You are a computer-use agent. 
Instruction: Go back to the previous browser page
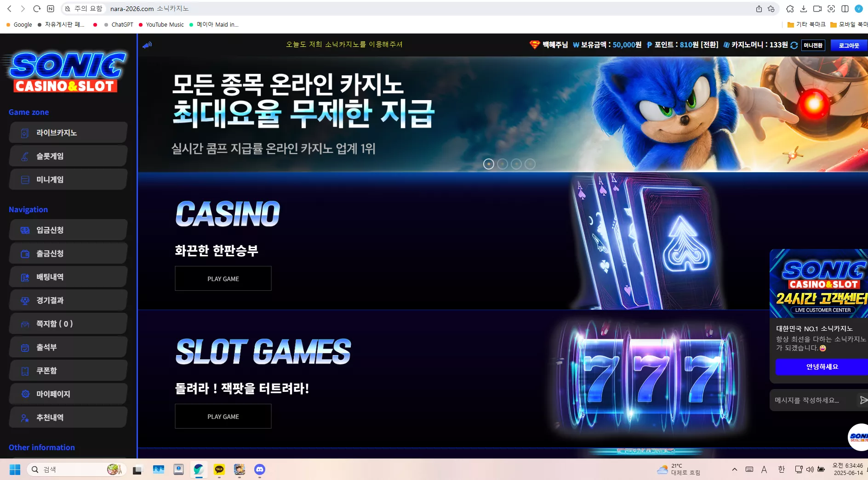(9, 9)
